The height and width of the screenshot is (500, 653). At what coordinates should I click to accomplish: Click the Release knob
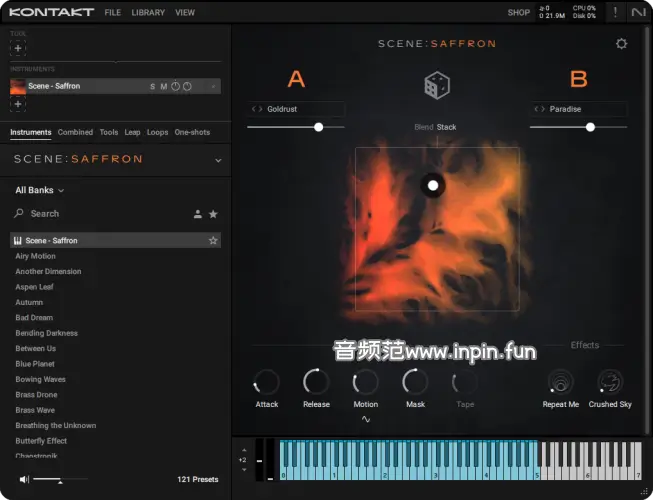pos(316,382)
